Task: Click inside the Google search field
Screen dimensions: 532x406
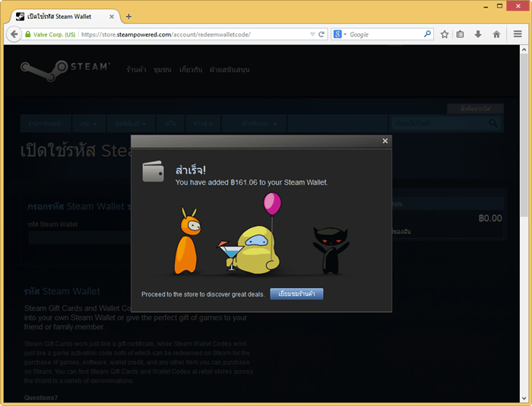Action: point(385,34)
